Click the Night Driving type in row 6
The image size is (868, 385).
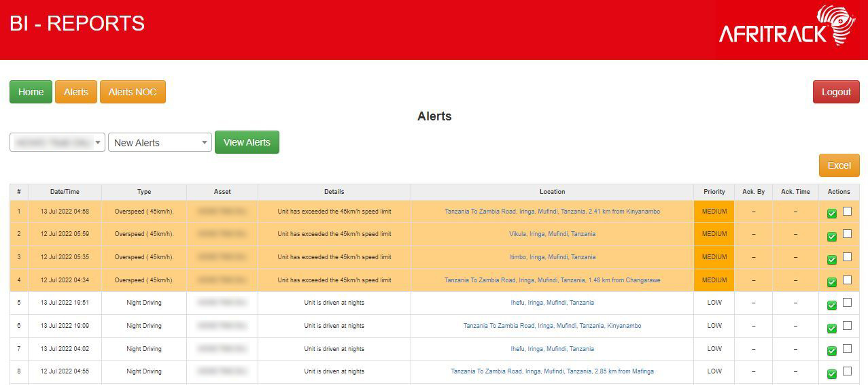point(144,326)
